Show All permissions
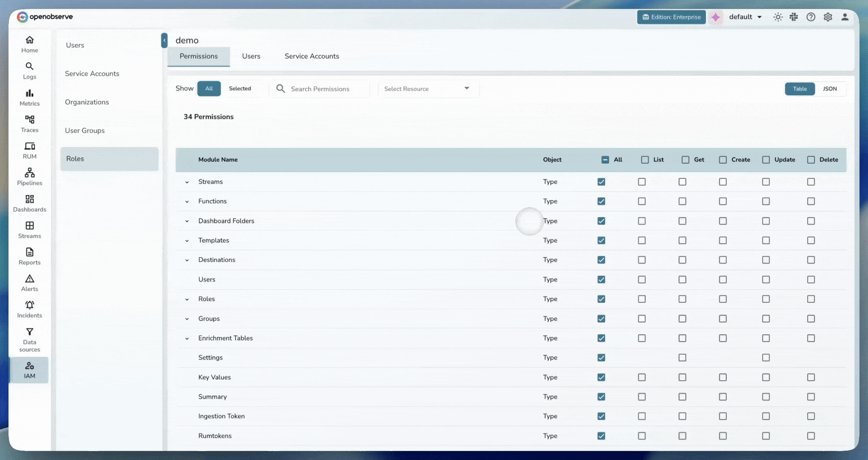The height and width of the screenshot is (460, 868). coord(209,89)
